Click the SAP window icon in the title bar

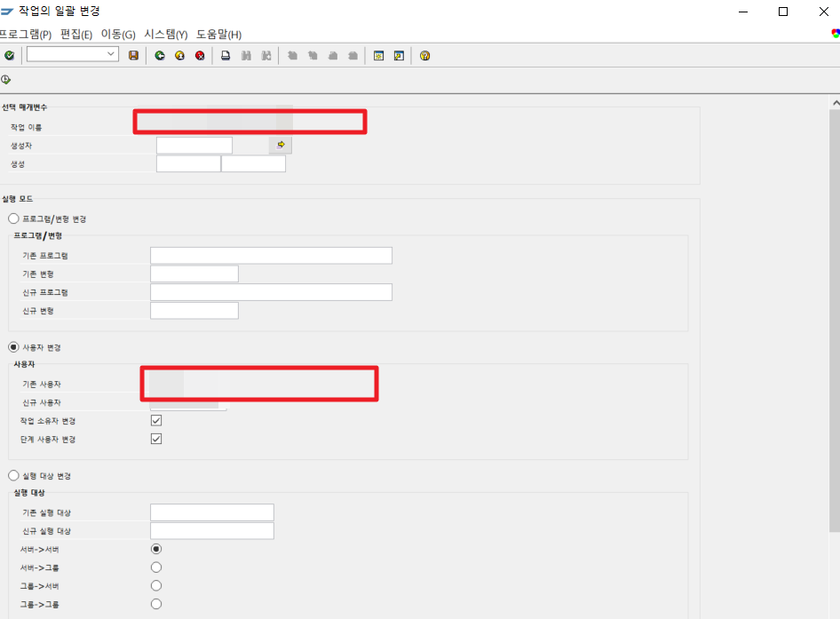point(6,11)
